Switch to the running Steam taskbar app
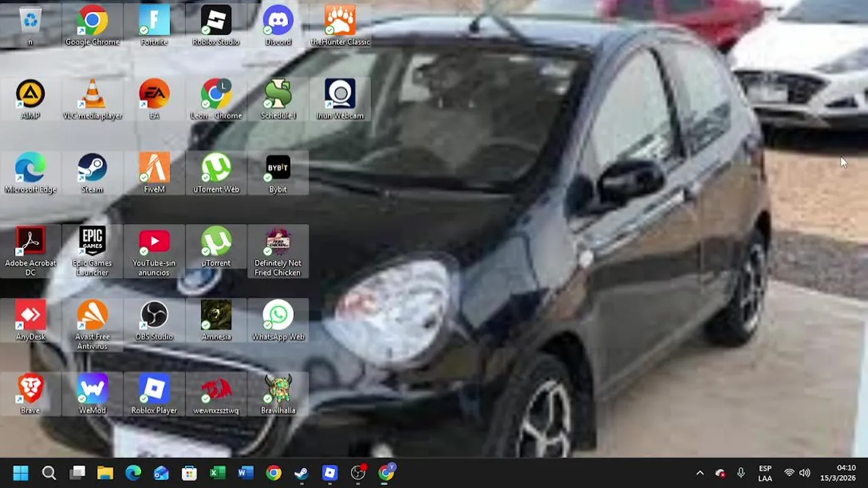This screenshot has width=868, height=488. (302, 472)
